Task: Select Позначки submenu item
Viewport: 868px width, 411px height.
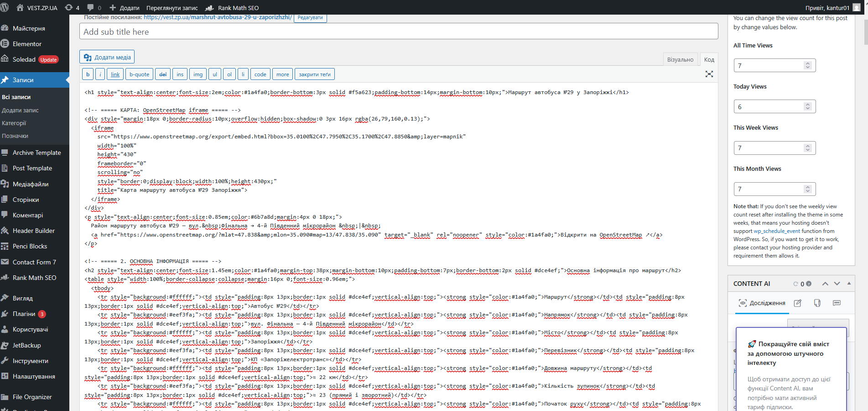Action: [15, 136]
